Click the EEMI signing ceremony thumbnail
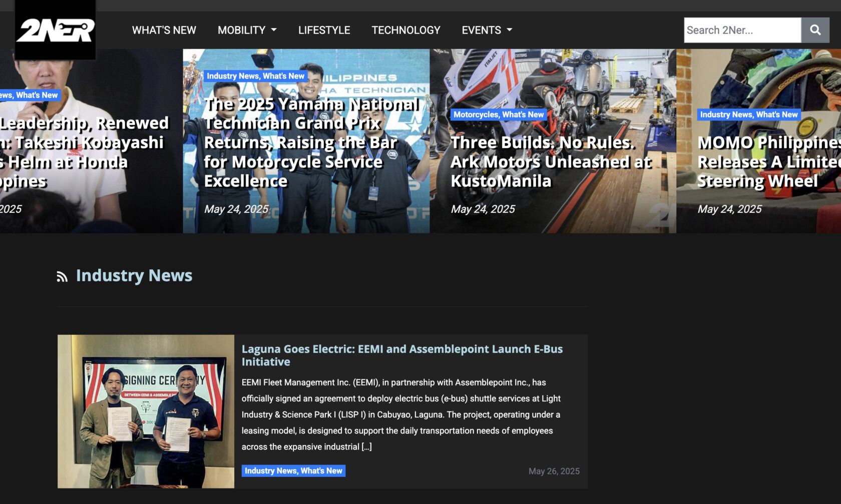 click(x=146, y=411)
